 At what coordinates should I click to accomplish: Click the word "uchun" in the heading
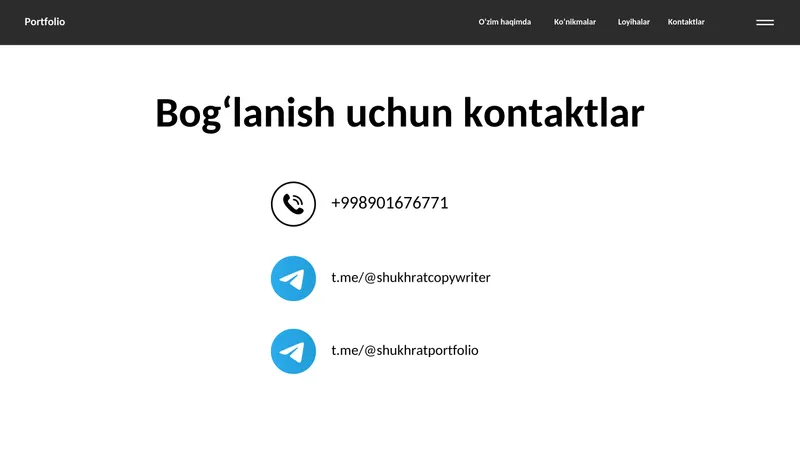(399, 113)
